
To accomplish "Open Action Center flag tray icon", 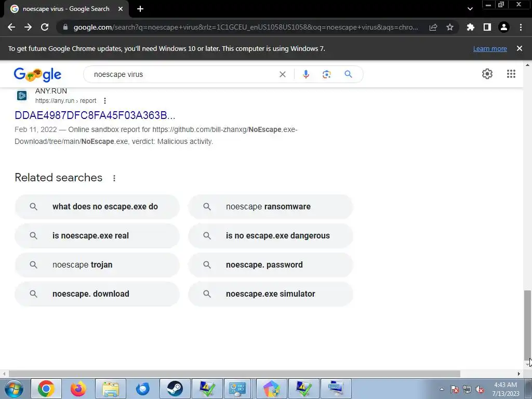I will pyautogui.click(x=455, y=390).
